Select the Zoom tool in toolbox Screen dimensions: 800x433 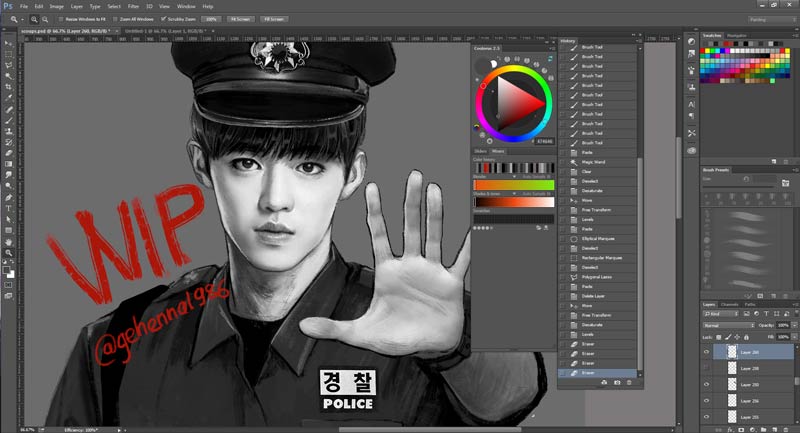pos(8,252)
